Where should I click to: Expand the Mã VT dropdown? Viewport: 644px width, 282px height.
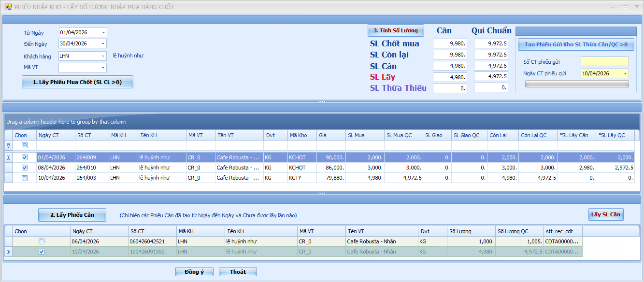(x=103, y=68)
